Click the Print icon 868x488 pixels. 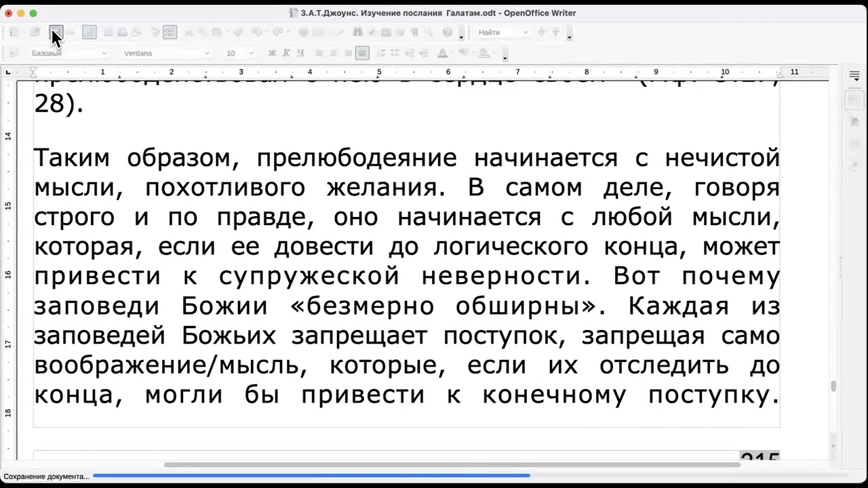coord(122,32)
